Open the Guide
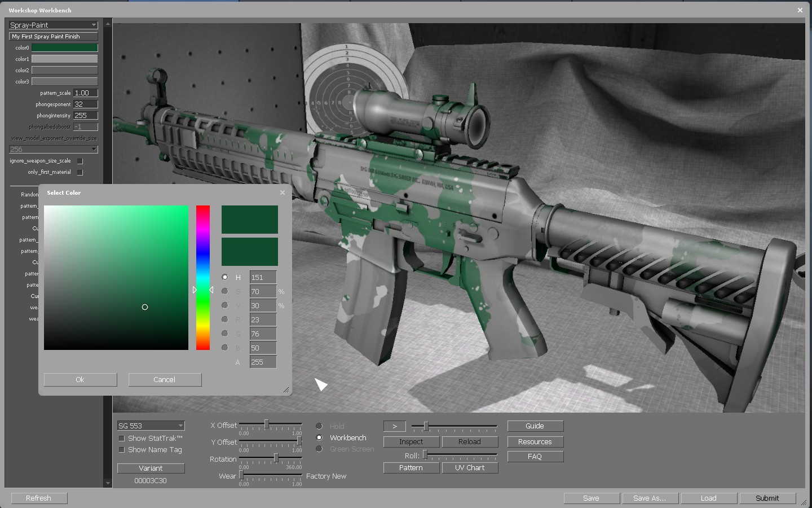The image size is (812, 508). tap(535, 426)
